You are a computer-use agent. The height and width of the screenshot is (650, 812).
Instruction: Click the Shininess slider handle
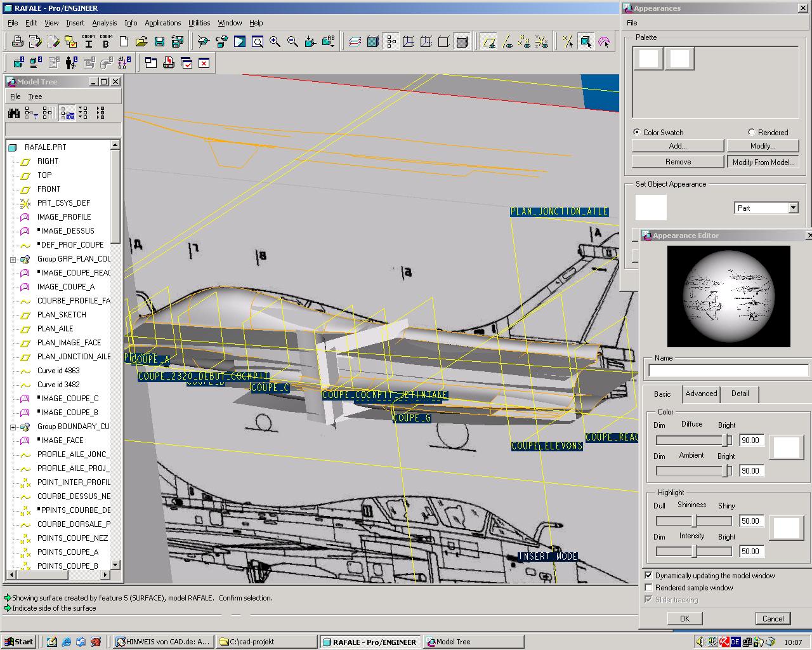point(695,521)
